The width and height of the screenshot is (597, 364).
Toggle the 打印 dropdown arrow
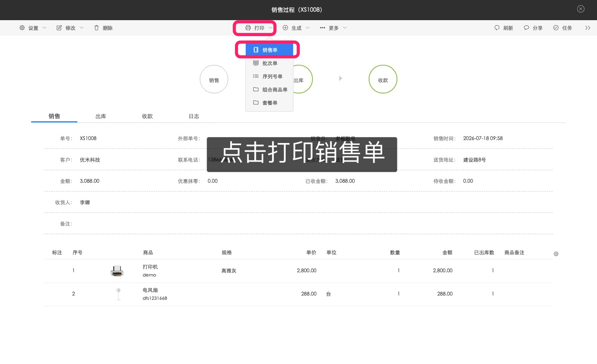(x=270, y=28)
